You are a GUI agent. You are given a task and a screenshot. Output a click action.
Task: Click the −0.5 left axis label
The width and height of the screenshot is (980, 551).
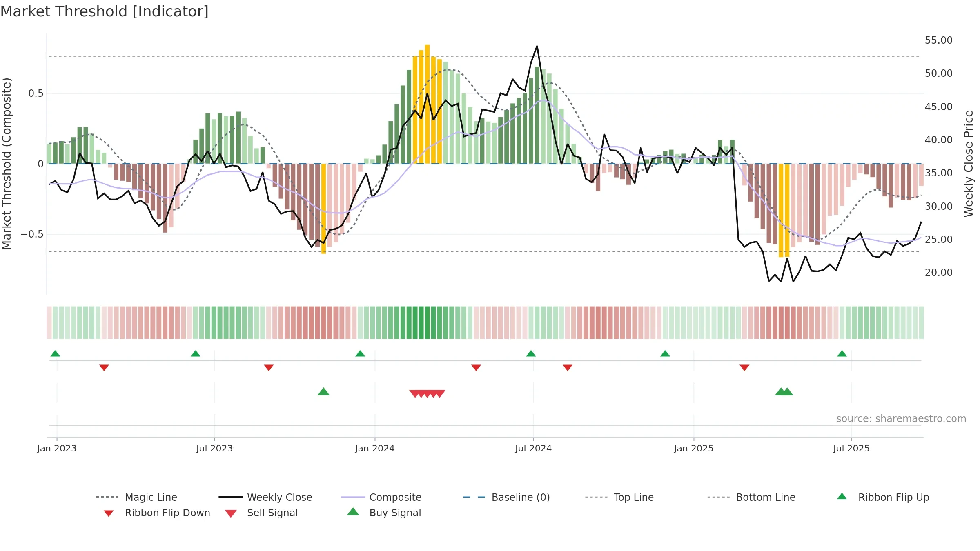click(x=32, y=234)
